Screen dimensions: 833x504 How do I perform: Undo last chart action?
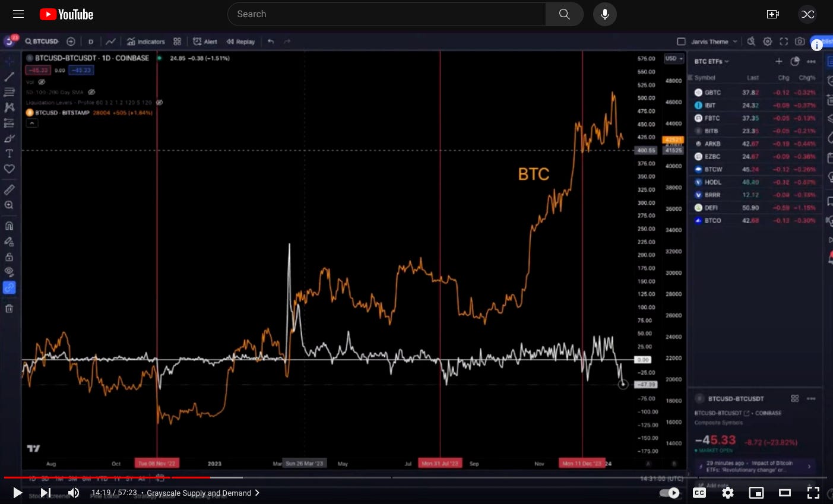[271, 42]
